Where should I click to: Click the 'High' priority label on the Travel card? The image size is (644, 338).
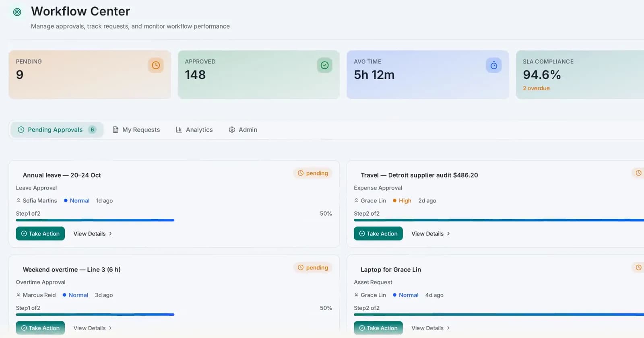405,200
